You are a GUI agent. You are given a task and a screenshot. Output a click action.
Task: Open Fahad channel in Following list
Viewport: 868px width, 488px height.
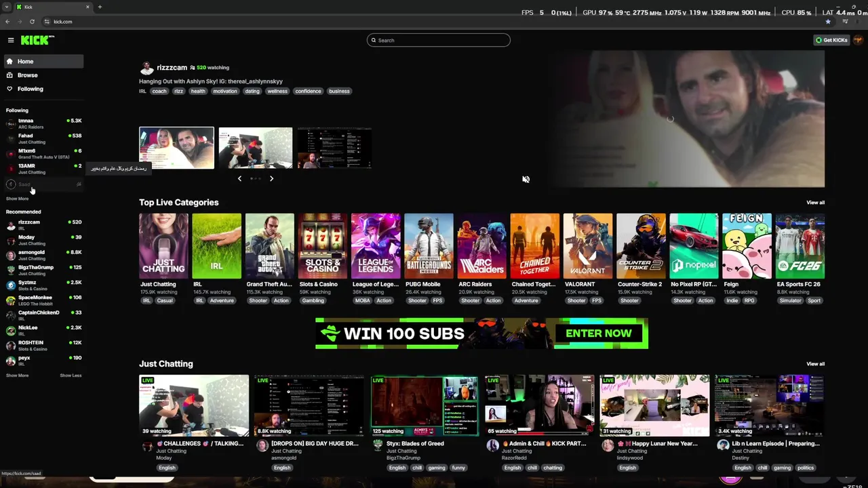44,138
